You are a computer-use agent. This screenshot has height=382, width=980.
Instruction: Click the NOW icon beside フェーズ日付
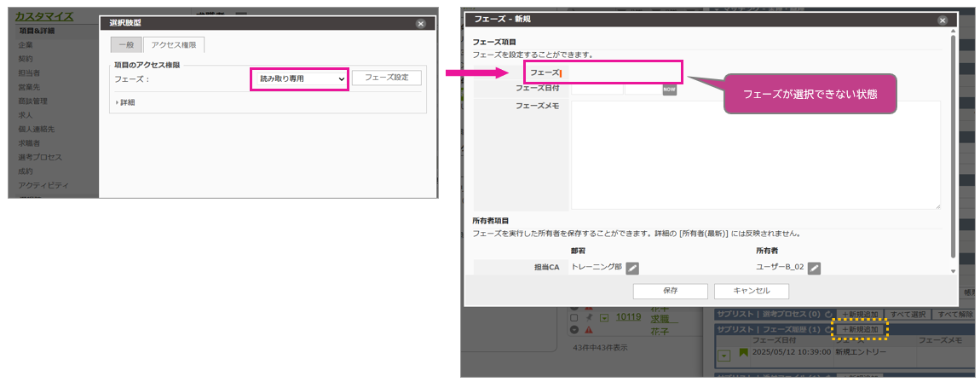pos(669,89)
